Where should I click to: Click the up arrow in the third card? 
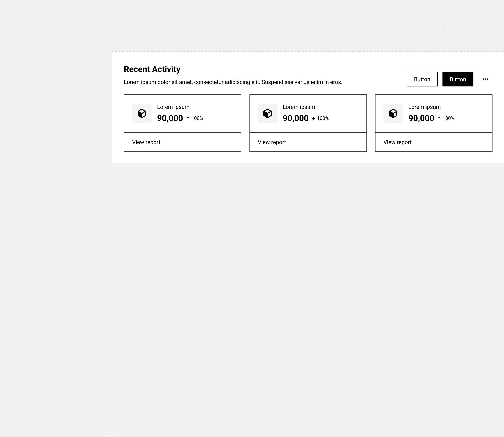(x=439, y=118)
